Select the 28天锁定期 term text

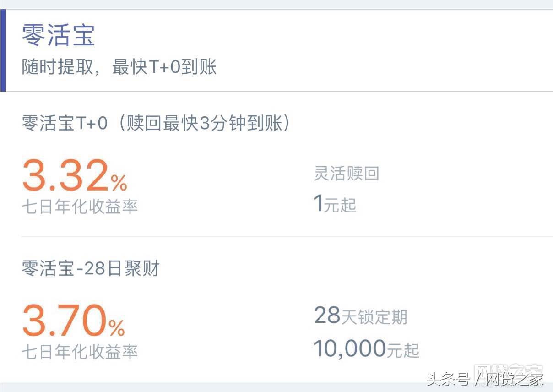pyautogui.click(x=362, y=316)
